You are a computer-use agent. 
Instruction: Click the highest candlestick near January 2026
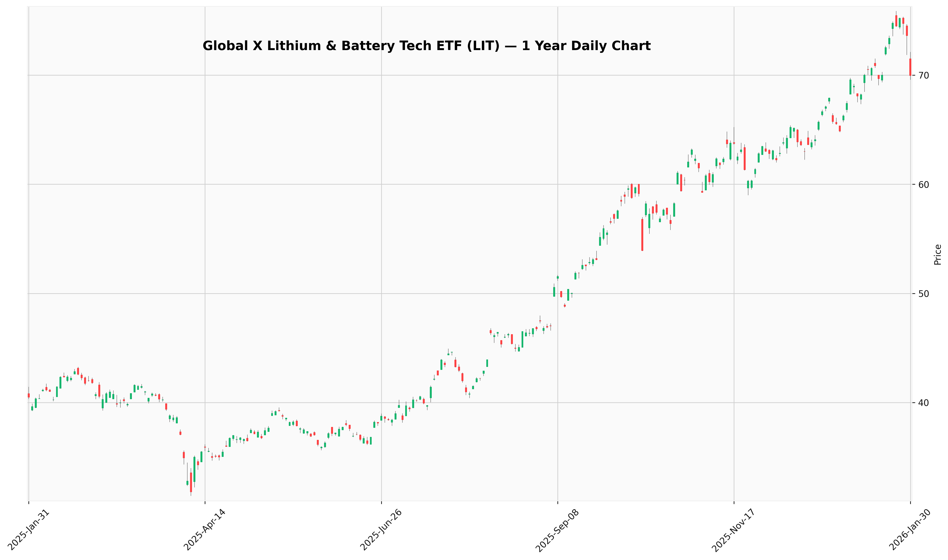896,21
